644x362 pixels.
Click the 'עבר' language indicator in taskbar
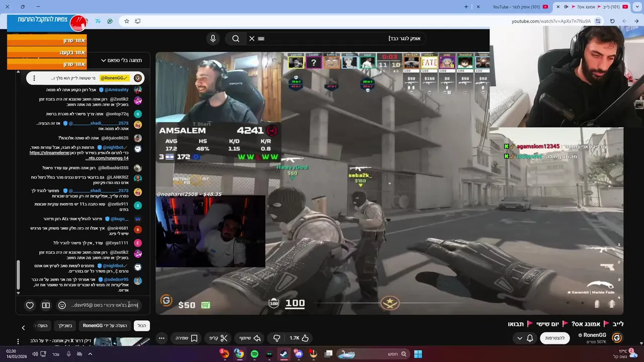tap(56, 354)
